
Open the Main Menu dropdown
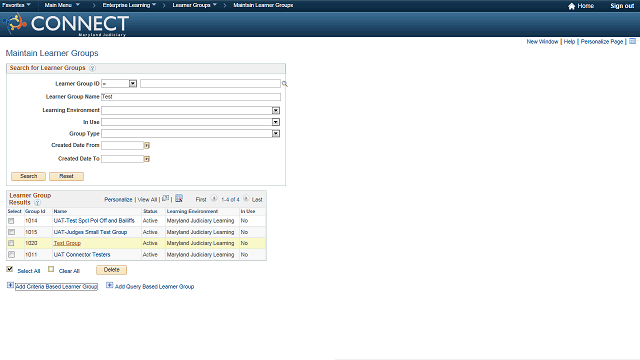62,5
